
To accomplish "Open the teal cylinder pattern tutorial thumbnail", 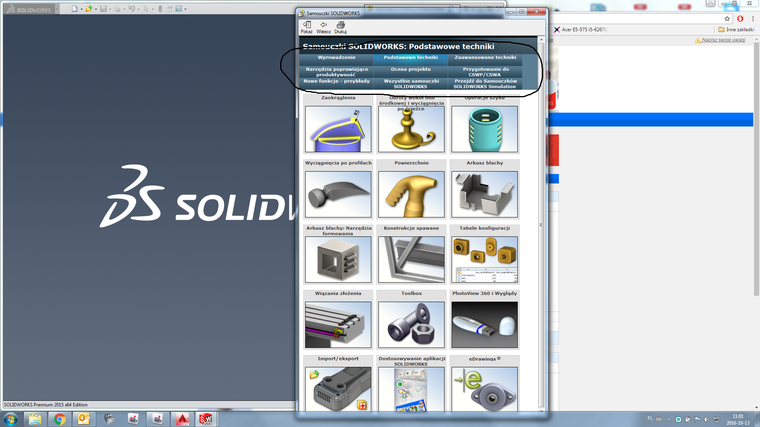I will [484, 129].
